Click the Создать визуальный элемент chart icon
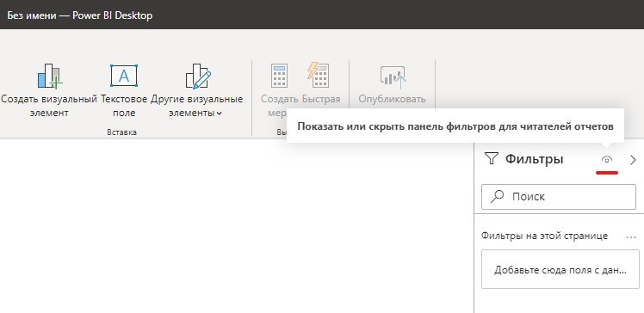The height and width of the screenshot is (313, 644). [50, 76]
